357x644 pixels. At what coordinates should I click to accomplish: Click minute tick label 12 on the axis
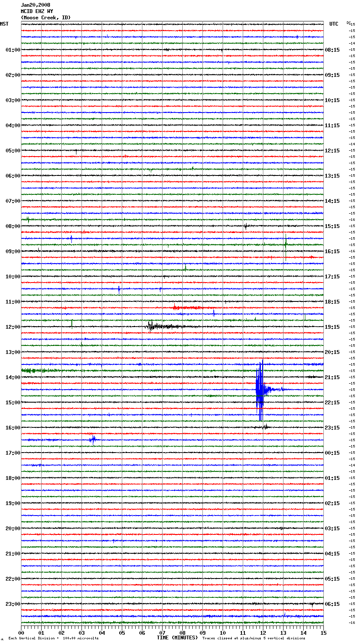tap(263, 633)
